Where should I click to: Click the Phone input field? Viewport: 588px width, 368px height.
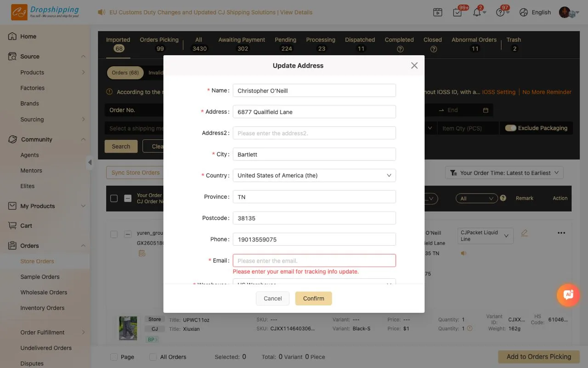coord(314,239)
